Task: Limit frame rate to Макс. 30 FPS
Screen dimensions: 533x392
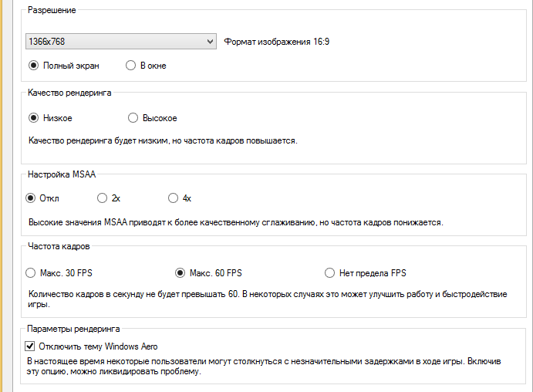Action: (x=32, y=272)
